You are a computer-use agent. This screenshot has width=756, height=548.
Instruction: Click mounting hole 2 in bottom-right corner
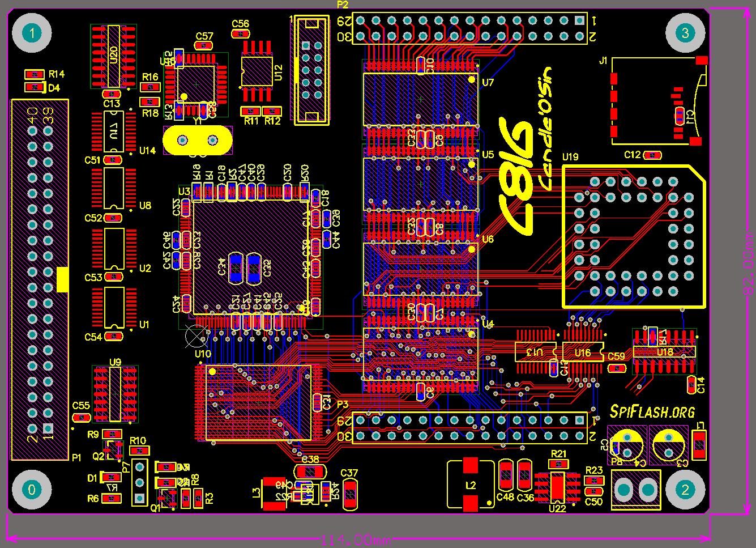685,489
